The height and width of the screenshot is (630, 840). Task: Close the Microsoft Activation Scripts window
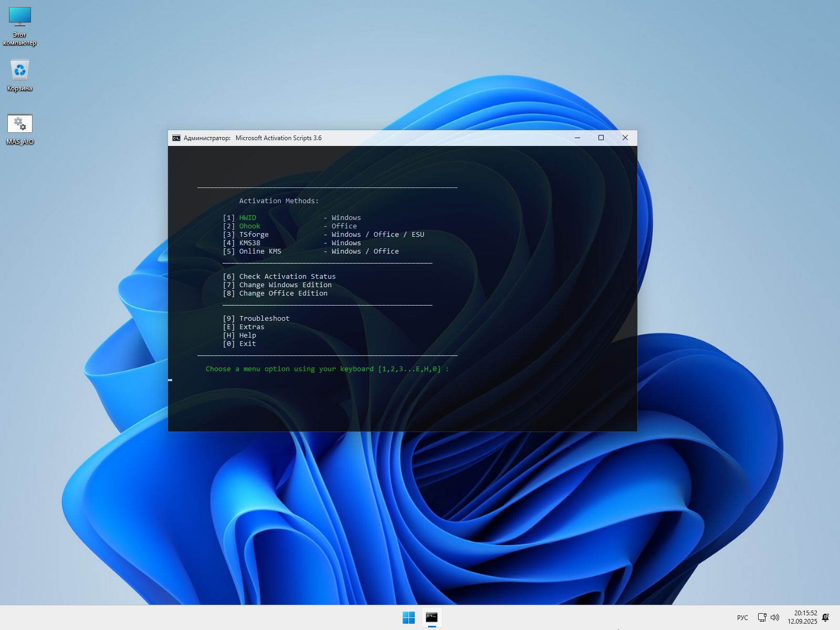[x=625, y=138]
